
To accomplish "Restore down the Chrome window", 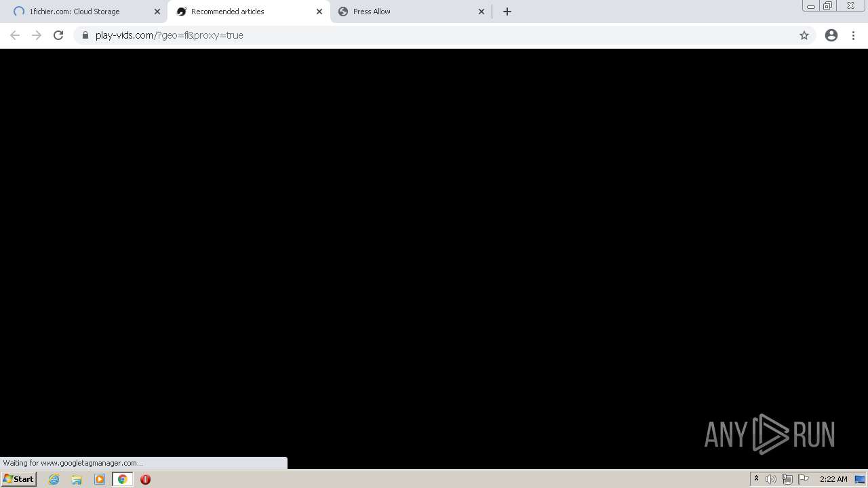I will pyautogui.click(x=828, y=6).
